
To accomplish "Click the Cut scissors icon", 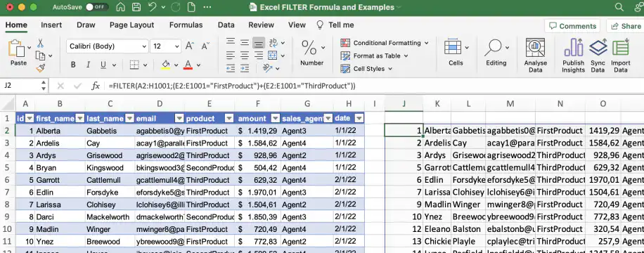I will [x=40, y=43].
